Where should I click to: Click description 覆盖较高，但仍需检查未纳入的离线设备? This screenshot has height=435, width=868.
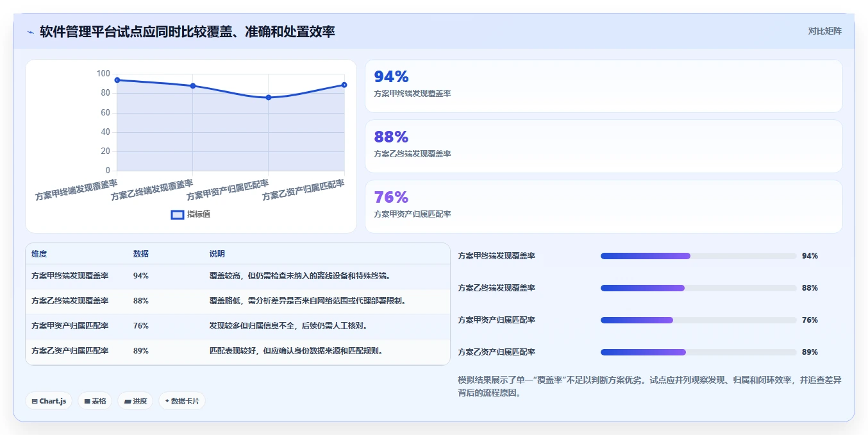(x=300, y=276)
